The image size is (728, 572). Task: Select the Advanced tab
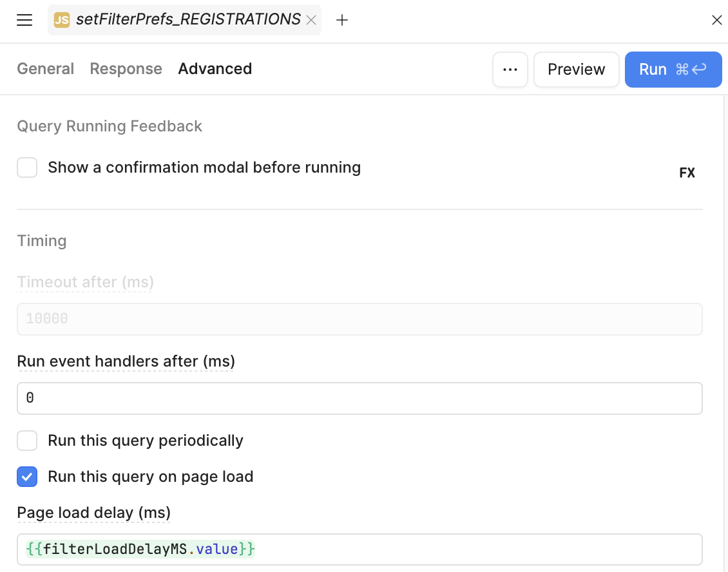pos(215,69)
